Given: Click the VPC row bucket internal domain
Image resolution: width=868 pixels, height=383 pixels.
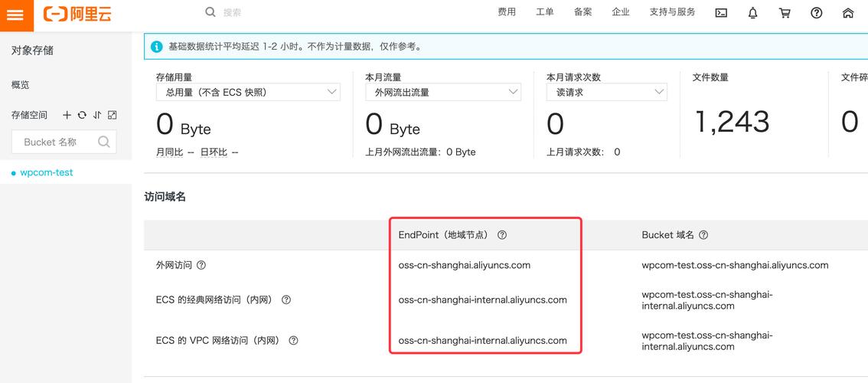Looking at the screenshot, I should (x=707, y=341).
